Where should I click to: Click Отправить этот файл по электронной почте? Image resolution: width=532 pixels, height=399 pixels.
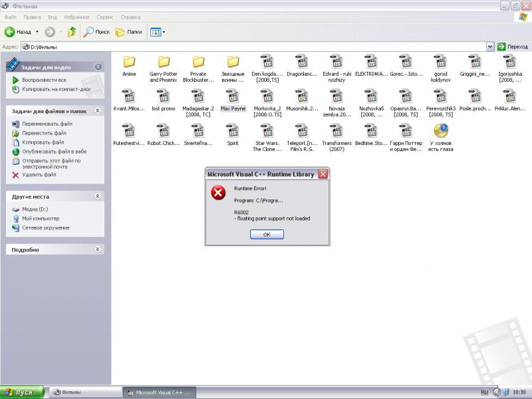coord(51,164)
